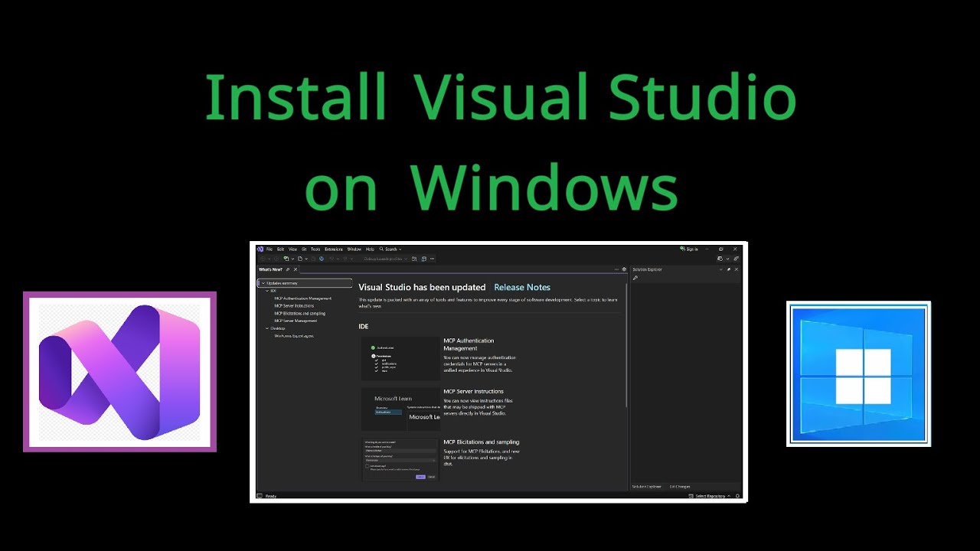Open the Git menu
980x551 pixels.
(x=304, y=249)
